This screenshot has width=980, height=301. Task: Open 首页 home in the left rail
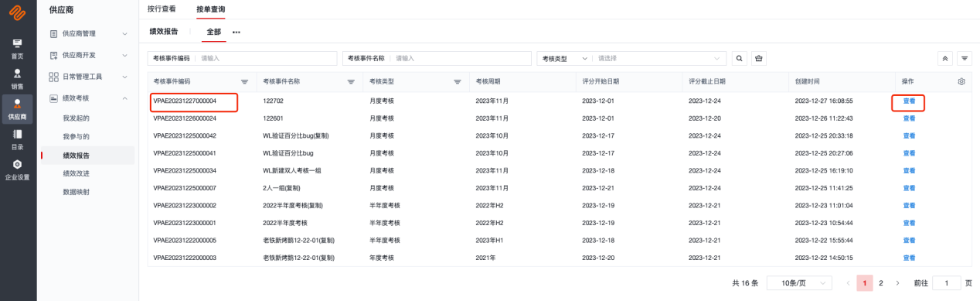[17, 49]
